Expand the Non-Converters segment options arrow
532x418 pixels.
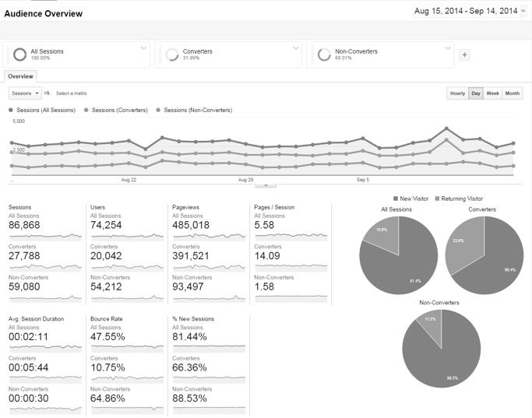[448, 48]
